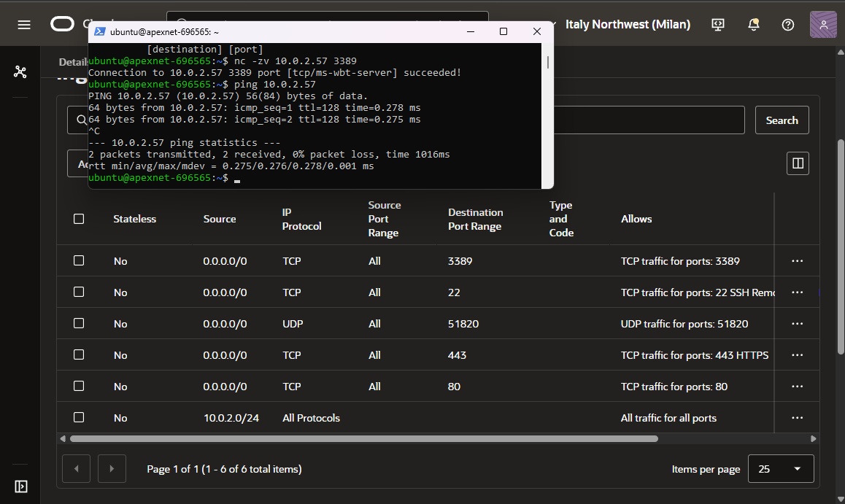This screenshot has height=504, width=845.
Task: Open actions menu for port 443 rule
Action: [797, 355]
